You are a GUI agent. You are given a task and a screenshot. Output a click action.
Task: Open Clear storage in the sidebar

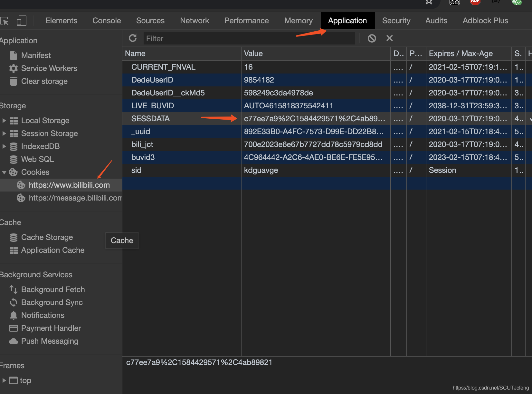pos(44,81)
